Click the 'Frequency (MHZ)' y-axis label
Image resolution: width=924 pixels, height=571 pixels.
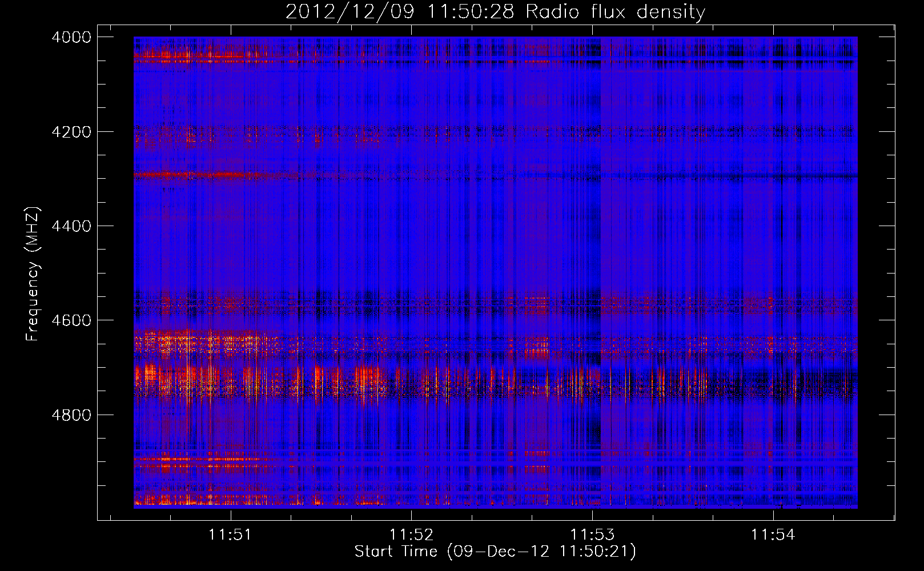pos(33,274)
